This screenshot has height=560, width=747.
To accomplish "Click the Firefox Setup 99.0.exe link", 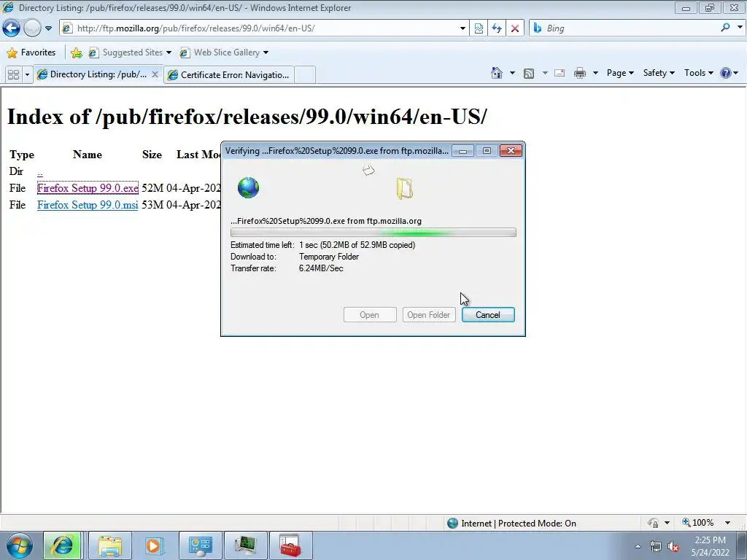I will (x=88, y=188).
